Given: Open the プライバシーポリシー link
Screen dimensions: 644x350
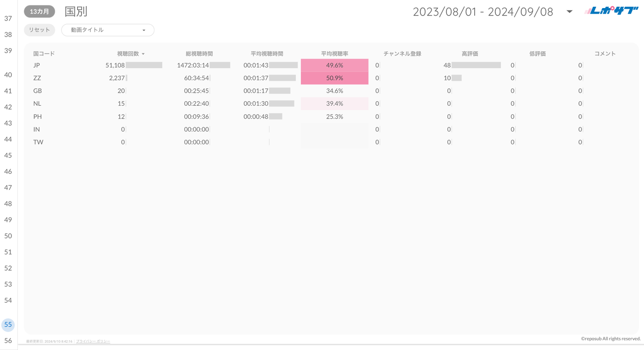Looking at the screenshot, I should click(x=93, y=341).
